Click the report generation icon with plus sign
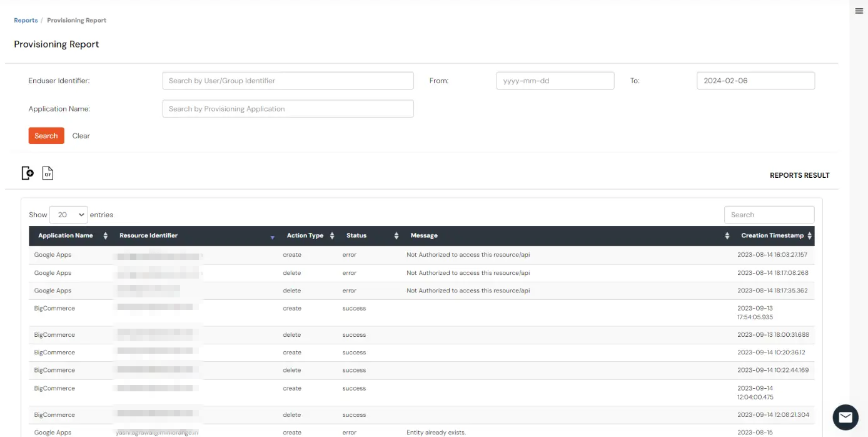The height and width of the screenshot is (437, 868). (27, 173)
